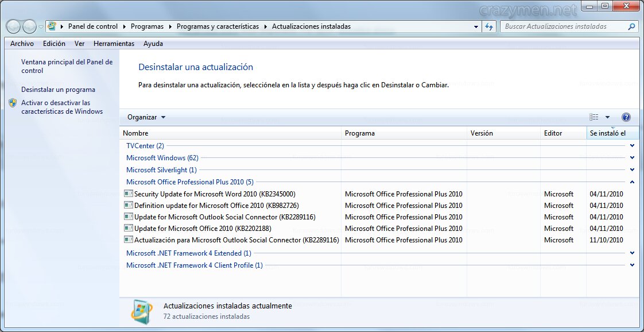Open the Ayuda menu

pyautogui.click(x=153, y=44)
